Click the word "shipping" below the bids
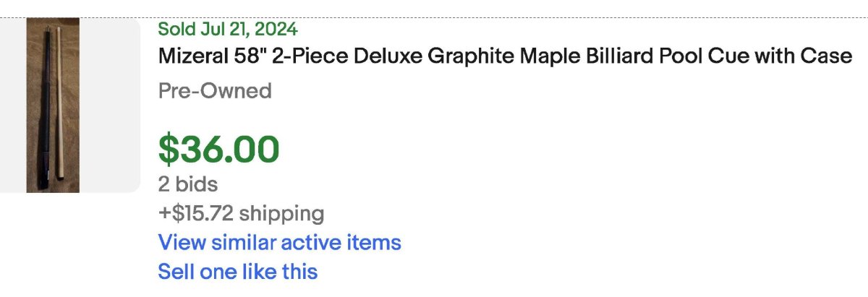The width and height of the screenshot is (868, 297). [281, 214]
